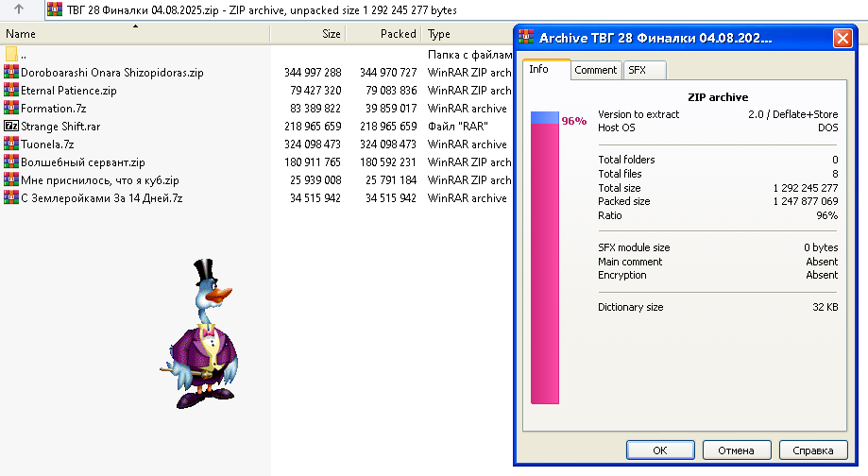Select Мне приснилось, что я куб.zip
The image size is (868, 476).
pos(99,179)
